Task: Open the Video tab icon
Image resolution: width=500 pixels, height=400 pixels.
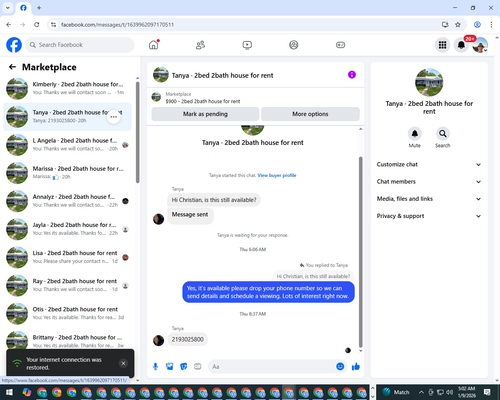Action: point(247,45)
